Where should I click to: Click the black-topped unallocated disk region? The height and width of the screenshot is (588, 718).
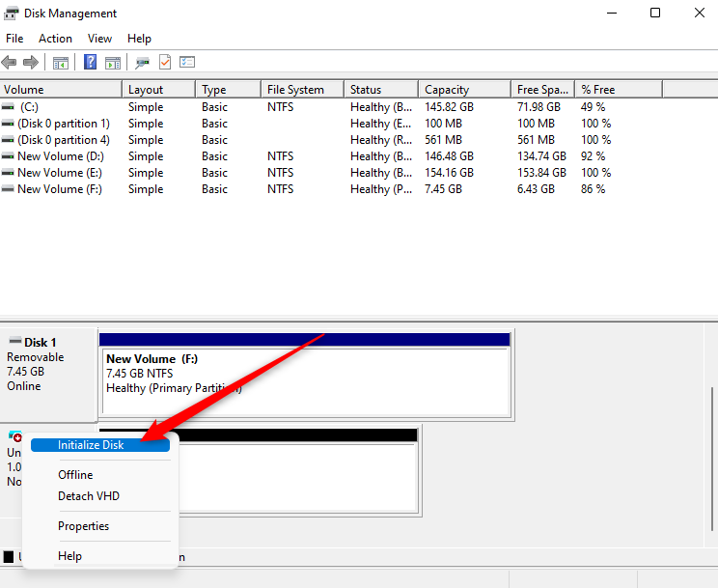point(297,470)
